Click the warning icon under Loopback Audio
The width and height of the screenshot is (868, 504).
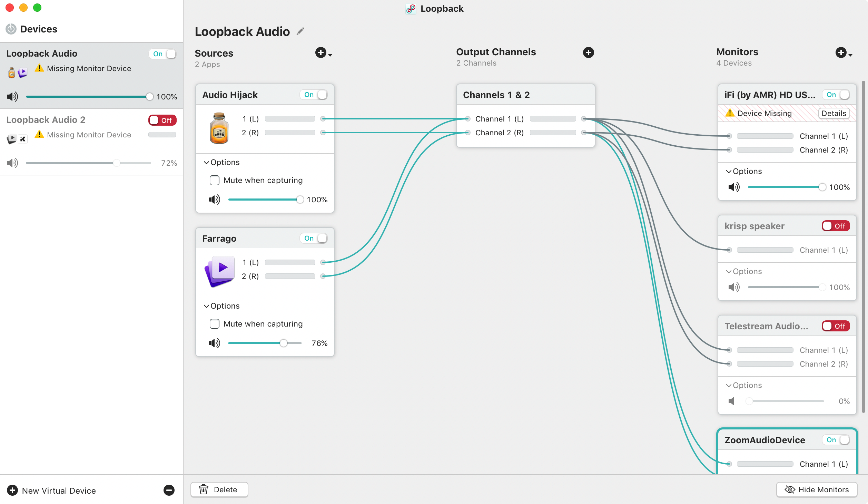coord(39,68)
